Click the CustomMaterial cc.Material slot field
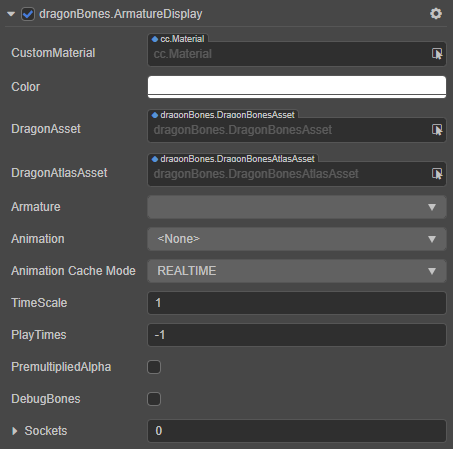 297,54
